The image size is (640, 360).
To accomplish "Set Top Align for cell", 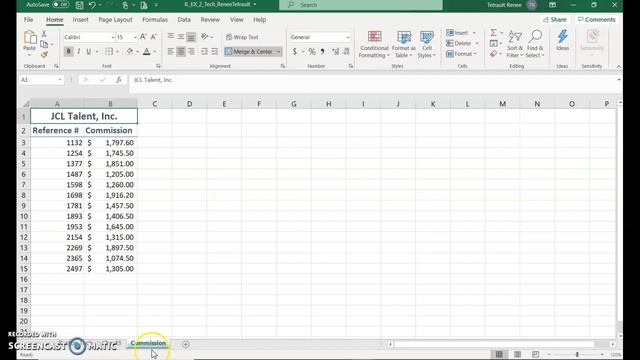I will pyautogui.click(x=171, y=36).
